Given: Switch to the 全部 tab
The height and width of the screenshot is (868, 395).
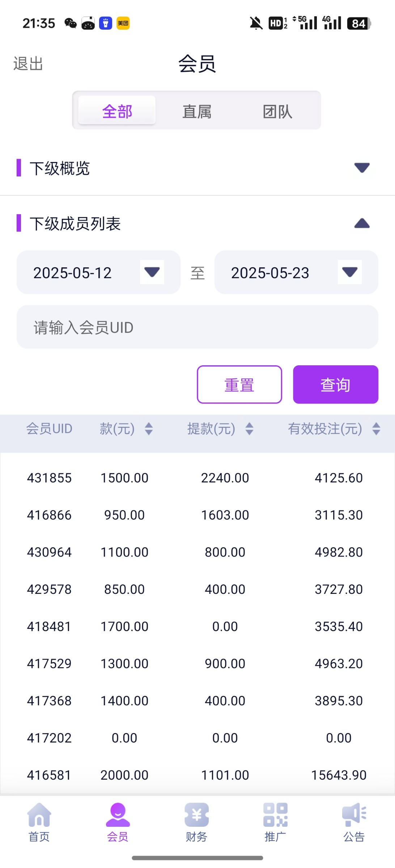Looking at the screenshot, I should [x=117, y=111].
